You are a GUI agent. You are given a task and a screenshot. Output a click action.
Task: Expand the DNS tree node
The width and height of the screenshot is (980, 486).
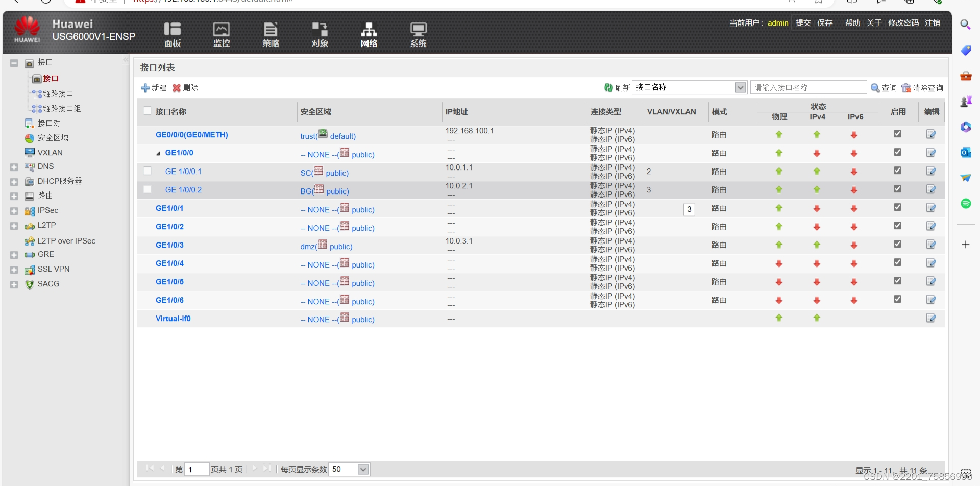(14, 167)
